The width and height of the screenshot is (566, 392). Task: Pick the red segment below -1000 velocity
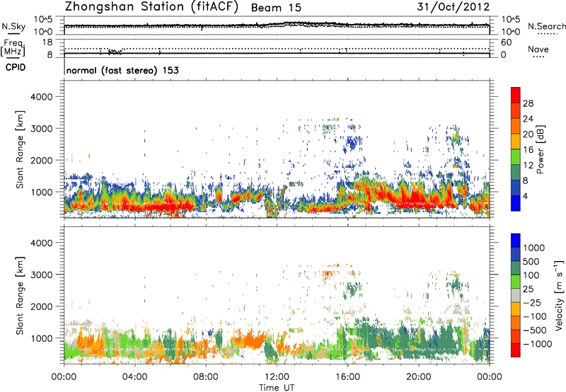(x=516, y=350)
